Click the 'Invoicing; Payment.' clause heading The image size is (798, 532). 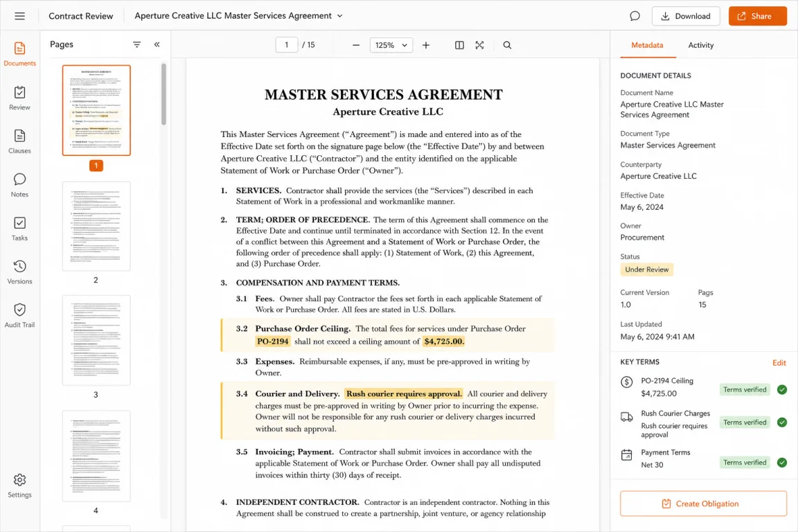click(x=294, y=452)
